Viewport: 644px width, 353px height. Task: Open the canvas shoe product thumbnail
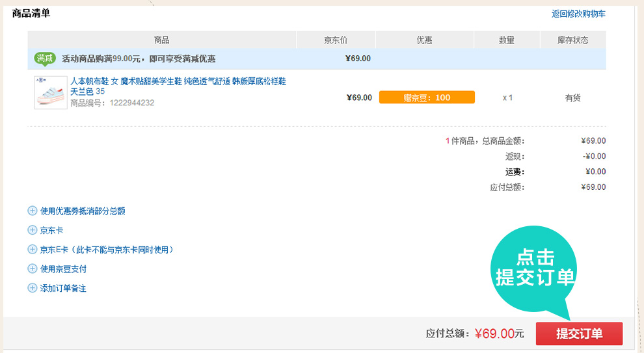[x=51, y=92]
